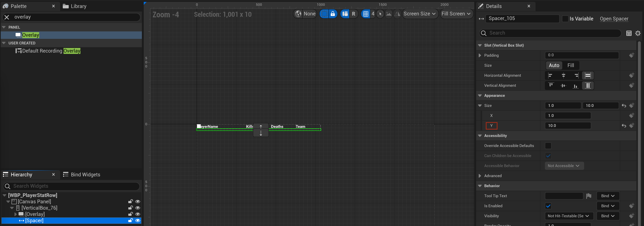The width and height of the screenshot is (644, 226).
Task: Click the mirror flip preview icon
Action: (397, 14)
